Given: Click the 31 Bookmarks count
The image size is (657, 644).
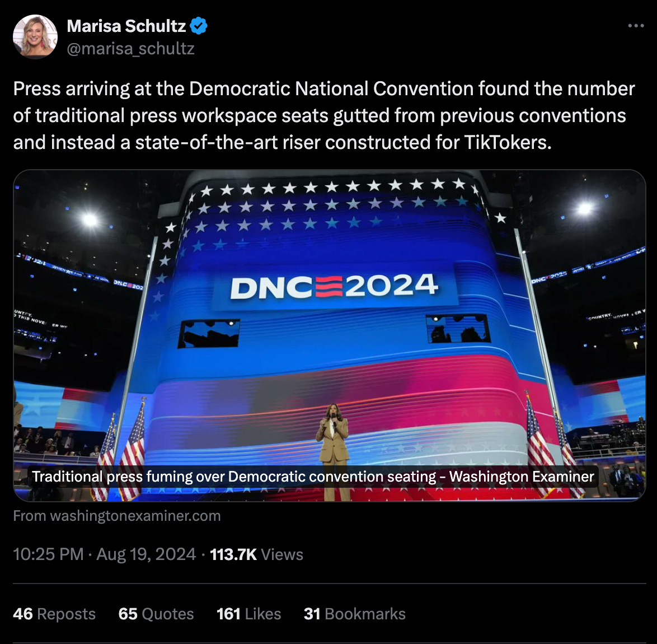Looking at the screenshot, I should click(x=354, y=614).
